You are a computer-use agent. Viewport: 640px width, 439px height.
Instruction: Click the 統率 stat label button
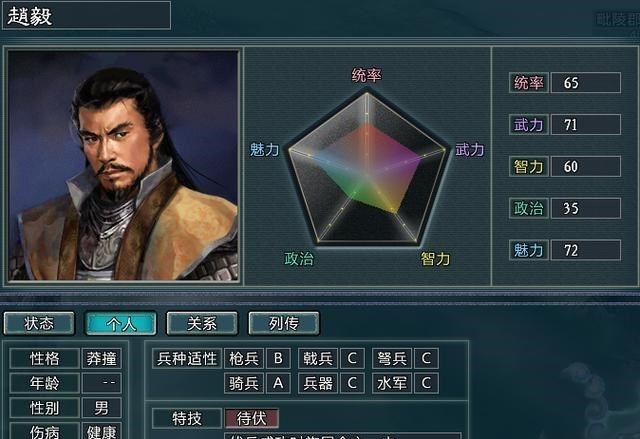[529, 83]
